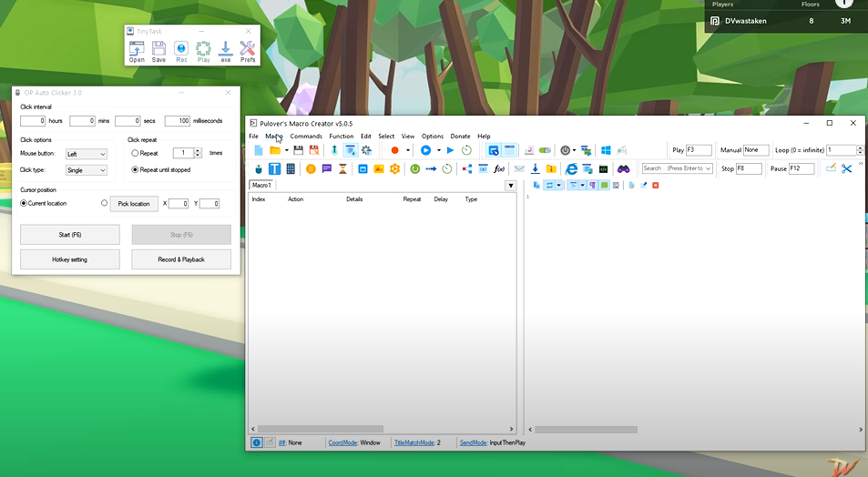Toggle the info icon in status bar

(x=256, y=442)
